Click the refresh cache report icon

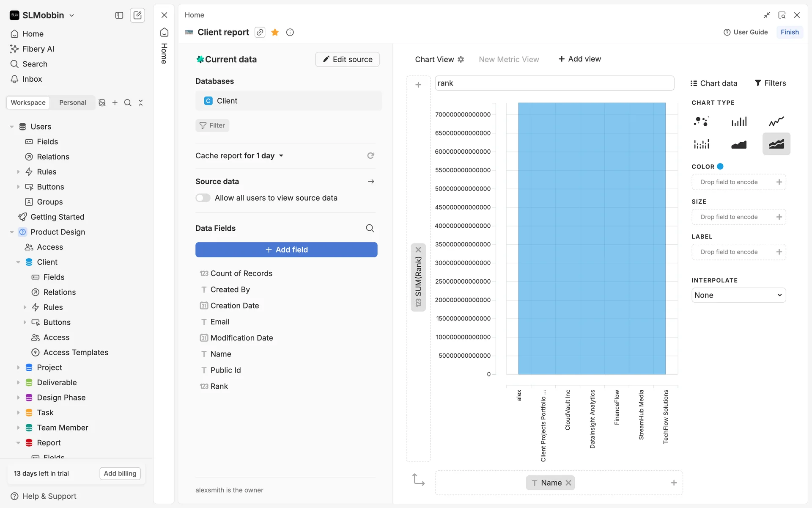pyautogui.click(x=370, y=156)
